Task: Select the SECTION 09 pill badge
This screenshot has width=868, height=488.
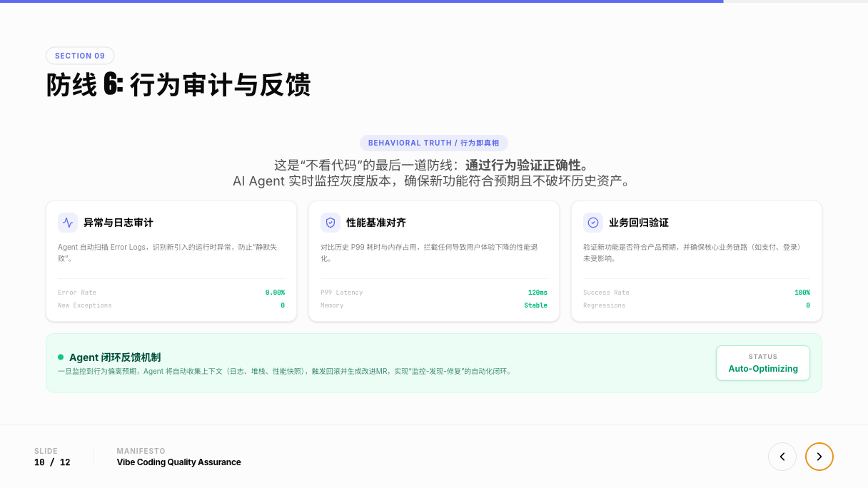Action: (x=80, y=56)
